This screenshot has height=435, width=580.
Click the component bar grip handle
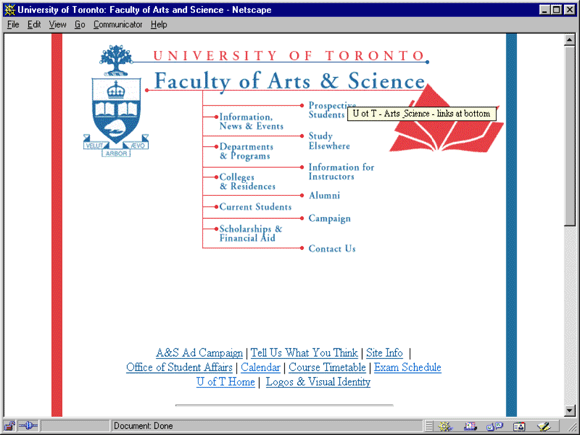point(429,426)
